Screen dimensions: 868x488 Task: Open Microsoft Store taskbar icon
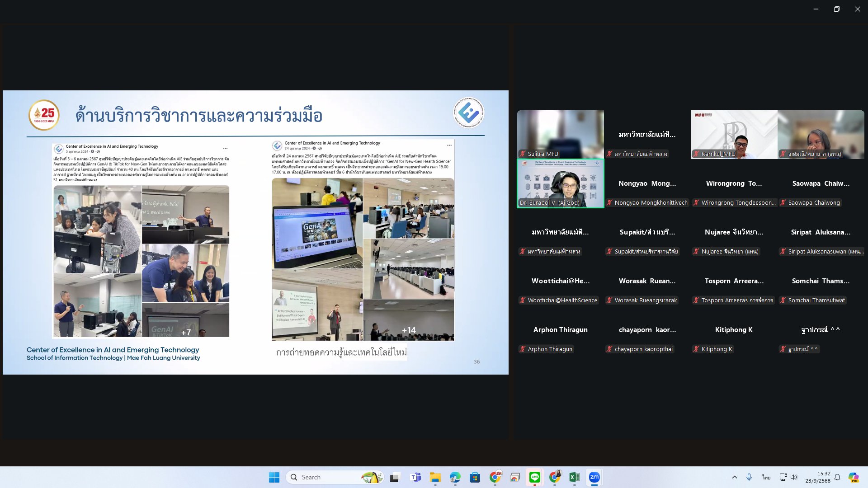[x=475, y=477]
